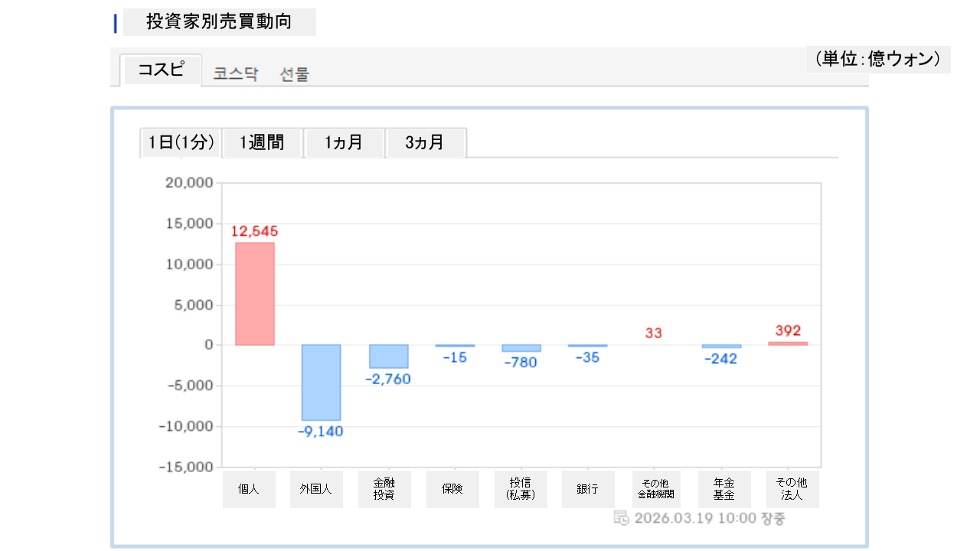
Task: Switch chart to 1週間 period
Action: [262, 142]
